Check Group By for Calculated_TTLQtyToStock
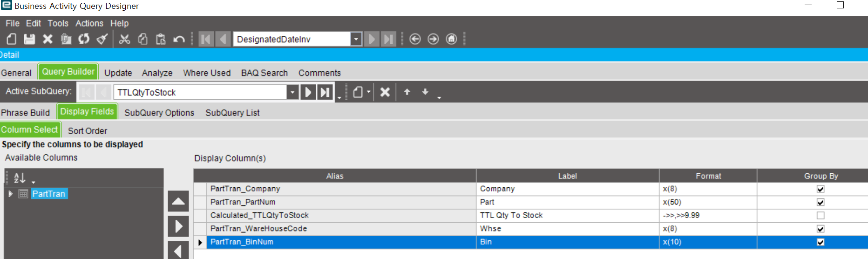Screen dimensions: 868x259 (821, 216)
